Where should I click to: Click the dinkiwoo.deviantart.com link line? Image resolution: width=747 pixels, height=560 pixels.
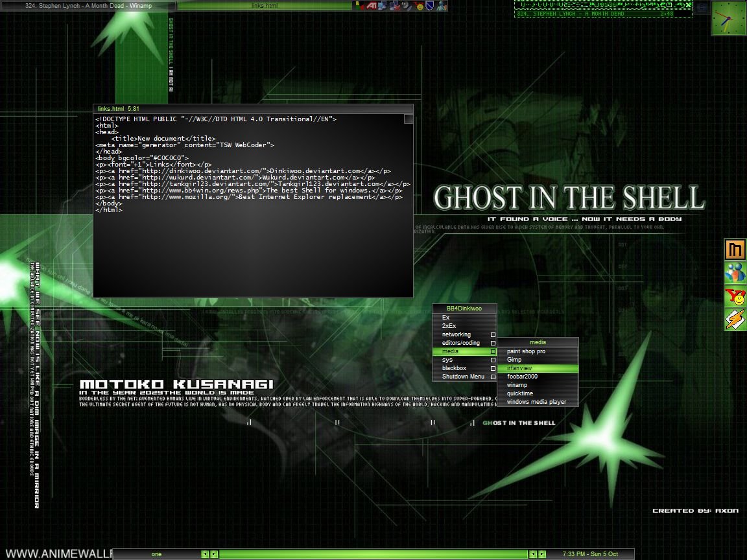pos(243,171)
